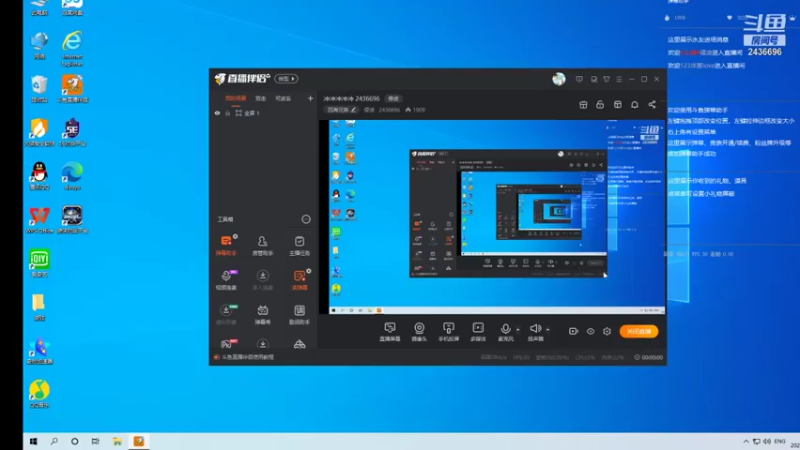Expand speaker volume dropdown arrow
Screen dimensions: 800x450
pyautogui.click(x=547, y=330)
